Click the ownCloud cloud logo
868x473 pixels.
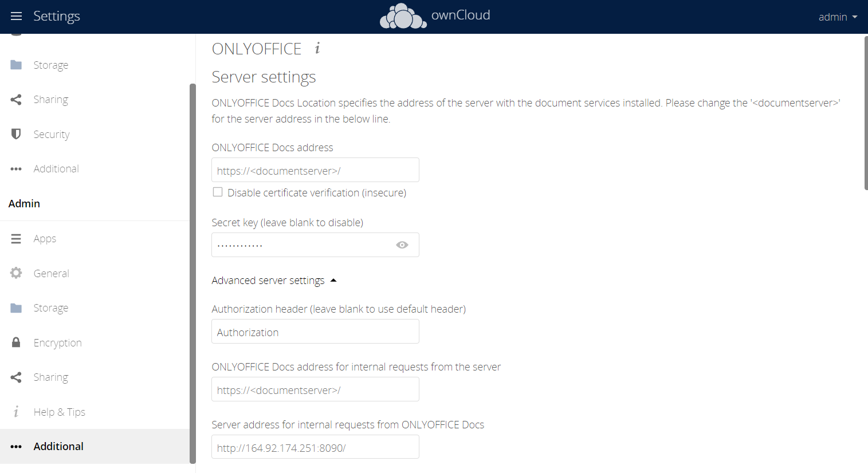(x=403, y=16)
